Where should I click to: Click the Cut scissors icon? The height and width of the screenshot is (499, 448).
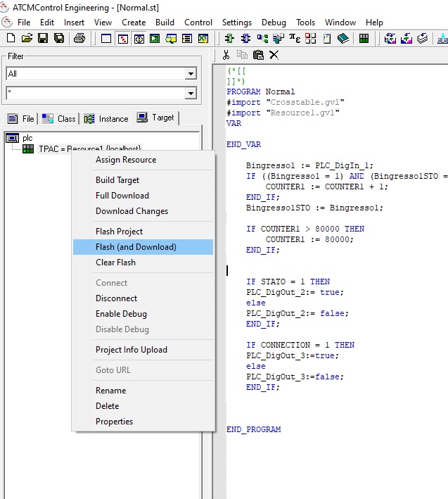pos(226,55)
